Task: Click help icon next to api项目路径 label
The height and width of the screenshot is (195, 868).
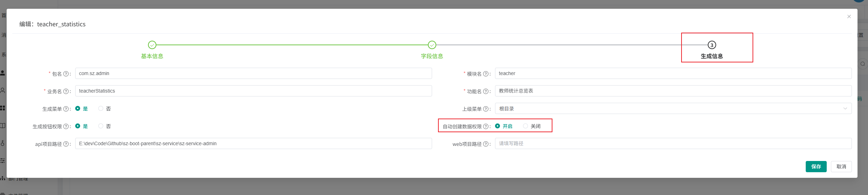Action: coord(66,144)
